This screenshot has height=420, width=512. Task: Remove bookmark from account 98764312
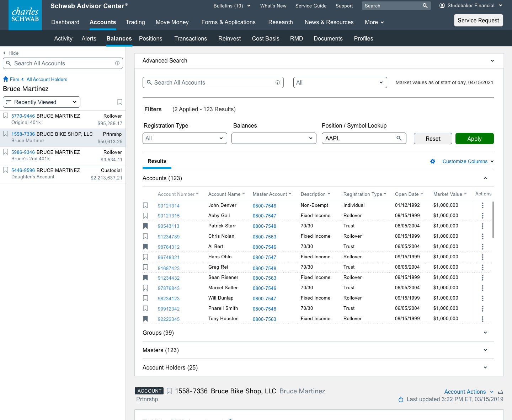coord(145,247)
